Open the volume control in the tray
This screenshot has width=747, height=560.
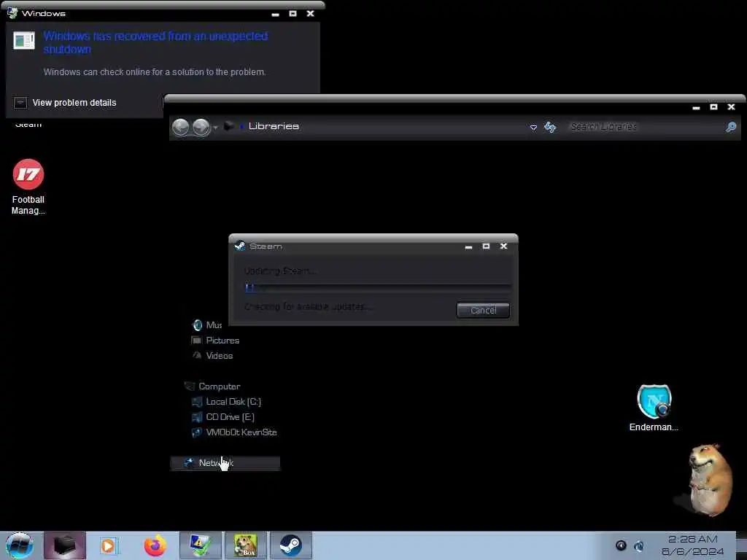pyautogui.click(x=639, y=545)
